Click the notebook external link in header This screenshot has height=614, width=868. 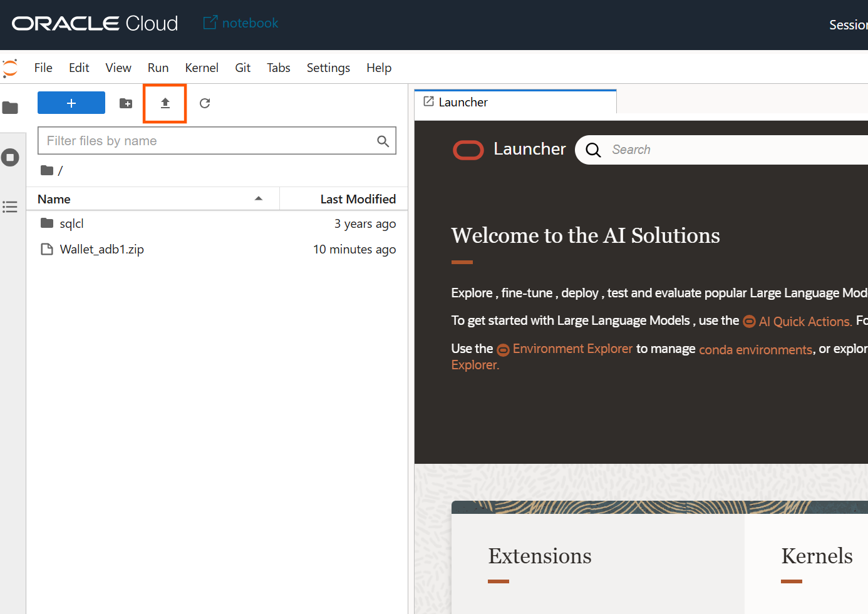point(241,23)
